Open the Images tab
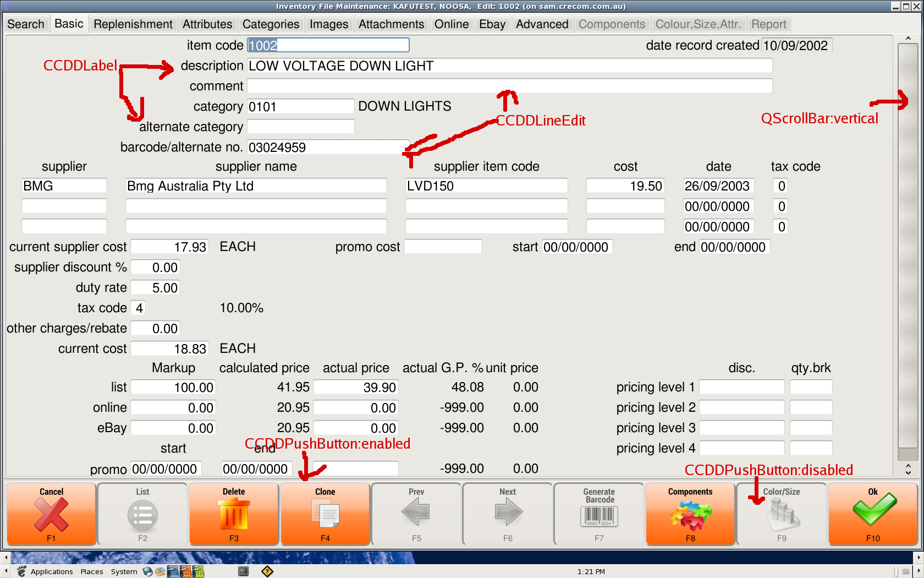 tap(329, 24)
